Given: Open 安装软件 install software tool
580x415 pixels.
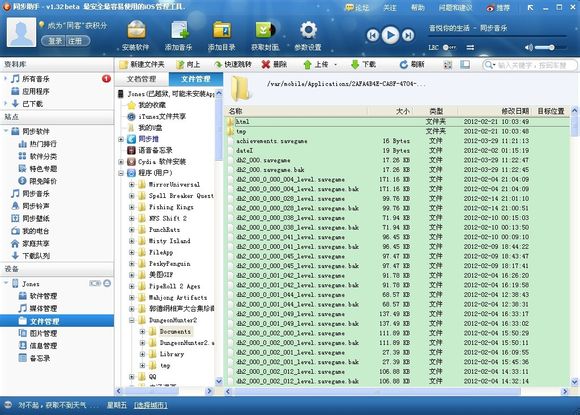Looking at the screenshot, I should point(136,36).
